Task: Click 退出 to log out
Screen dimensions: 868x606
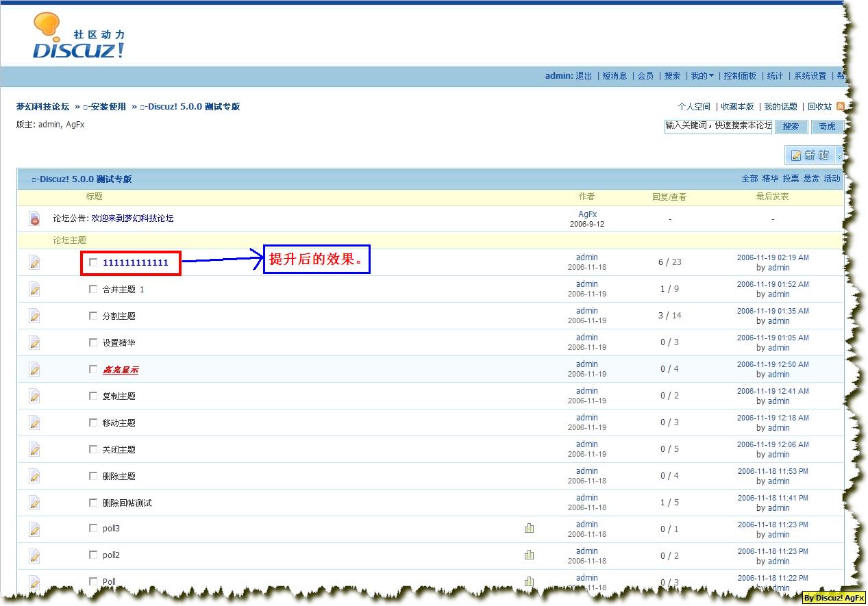Action: tap(584, 76)
